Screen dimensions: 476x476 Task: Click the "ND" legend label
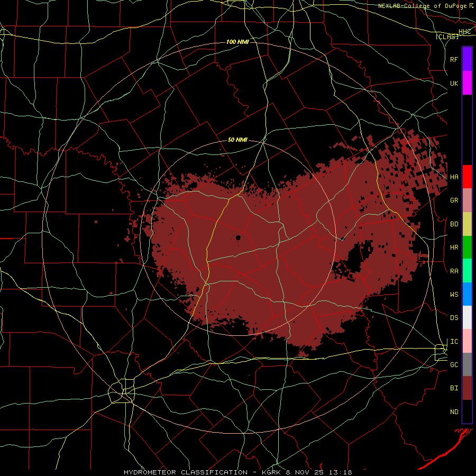click(454, 411)
